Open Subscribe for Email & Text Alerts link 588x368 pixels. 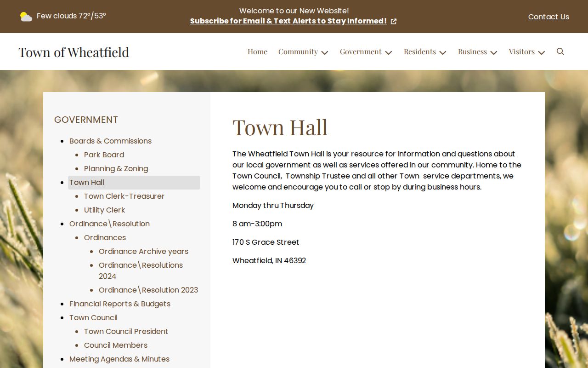point(288,21)
